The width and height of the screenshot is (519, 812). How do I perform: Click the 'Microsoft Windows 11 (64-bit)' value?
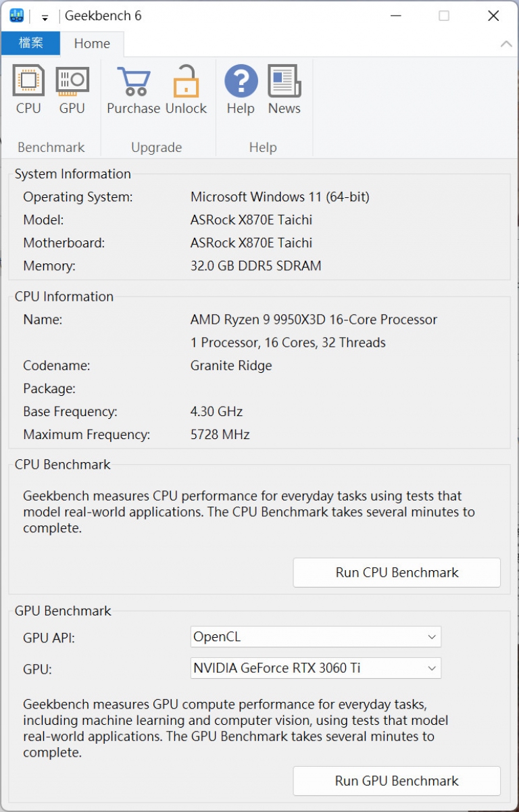pos(280,197)
